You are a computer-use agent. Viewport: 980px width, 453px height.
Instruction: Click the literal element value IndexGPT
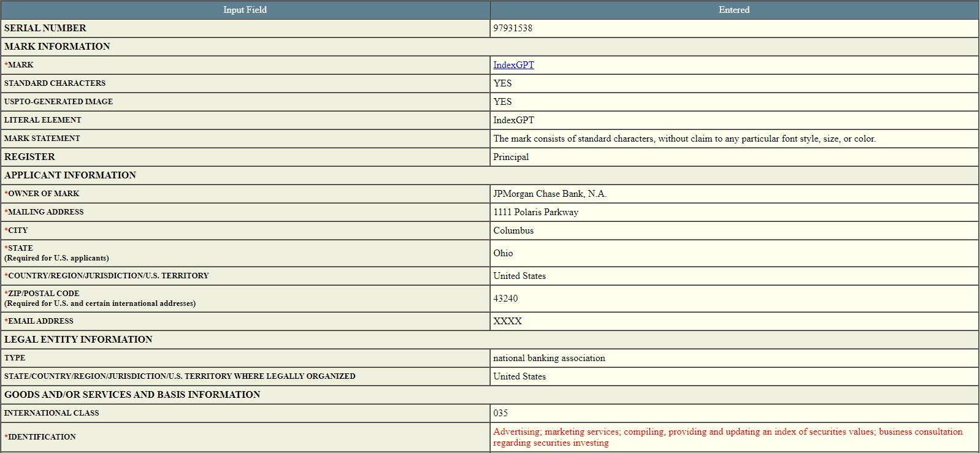coord(513,120)
